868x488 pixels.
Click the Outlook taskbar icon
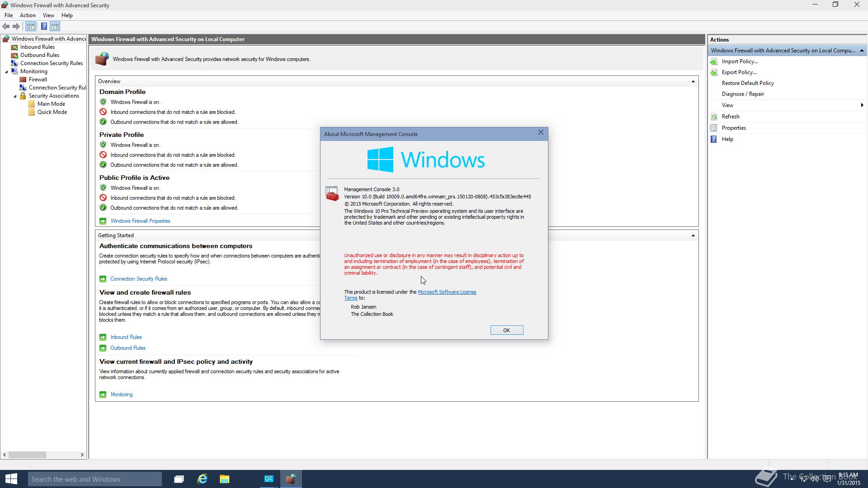269,479
